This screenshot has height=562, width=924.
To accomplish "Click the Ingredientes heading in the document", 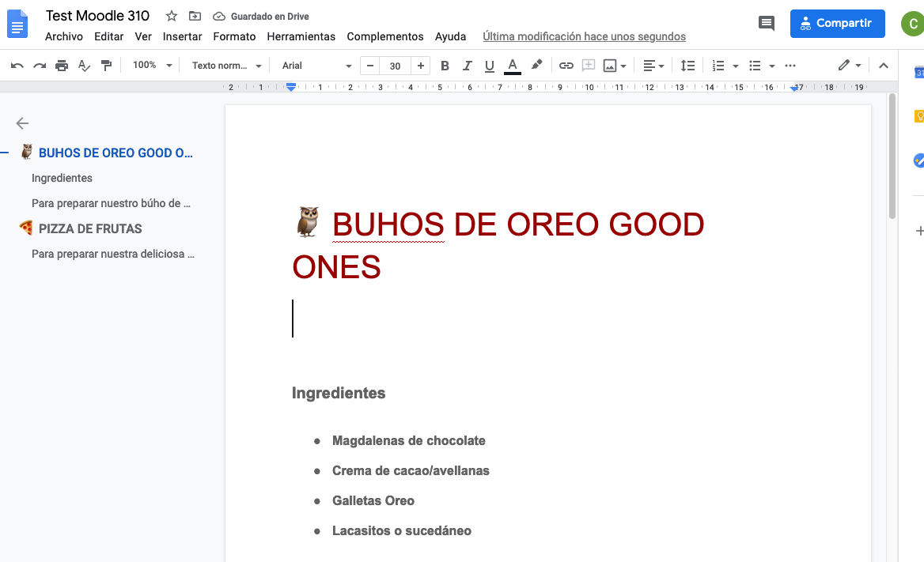I will [339, 393].
